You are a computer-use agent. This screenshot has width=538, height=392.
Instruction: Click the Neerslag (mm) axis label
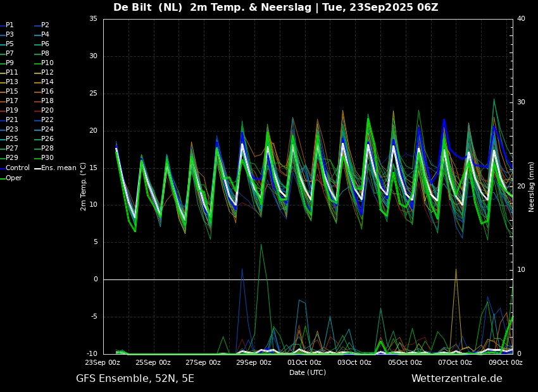[532, 187]
